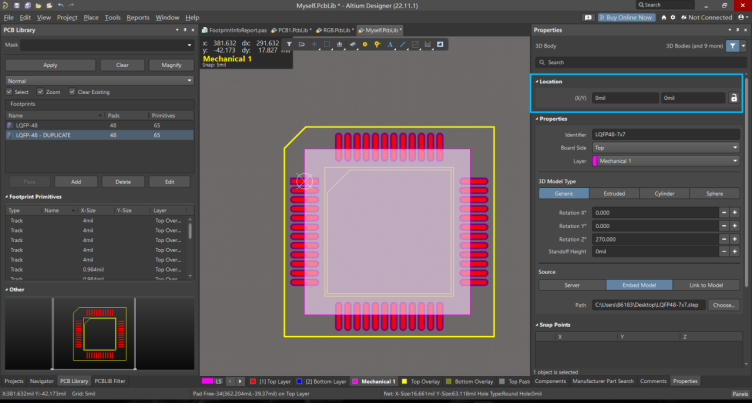Open the Layer dropdown showing Mechanical 1

(x=665, y=160)
